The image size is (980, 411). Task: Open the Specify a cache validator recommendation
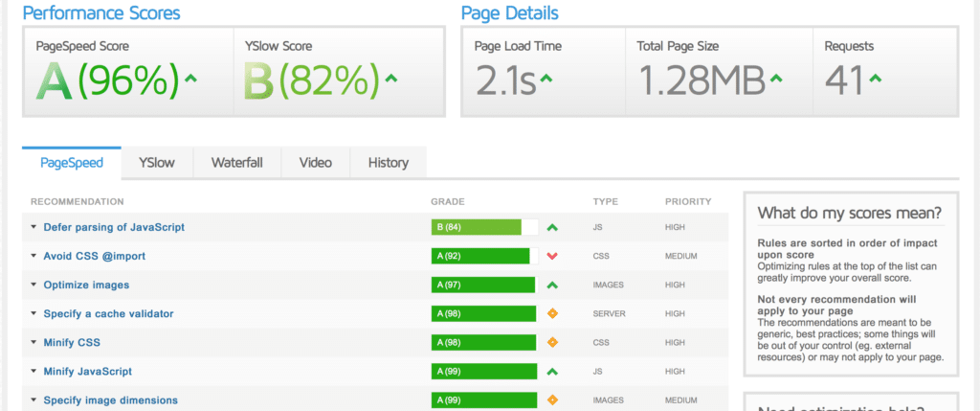pyautogui.click(x=108, y=314)
